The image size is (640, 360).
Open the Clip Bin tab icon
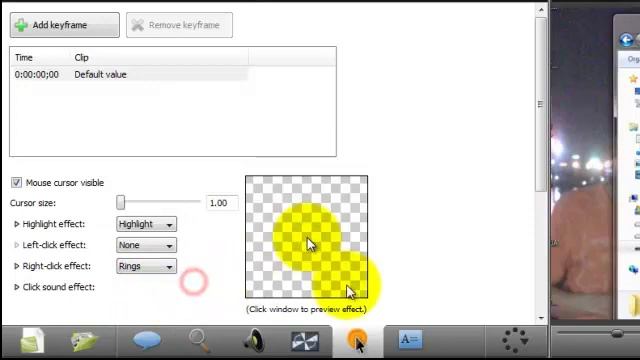[32, 340]
